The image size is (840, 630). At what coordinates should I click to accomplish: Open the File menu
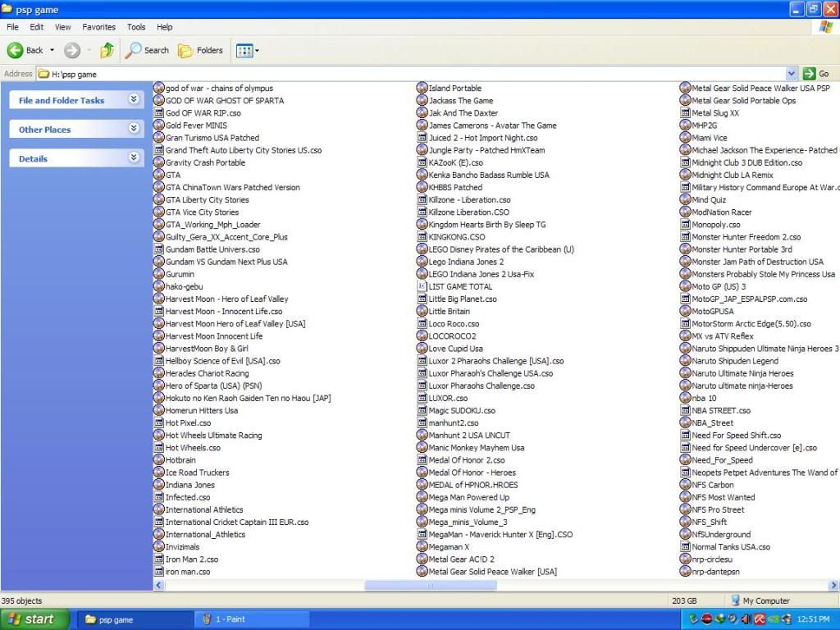(12, 27)
